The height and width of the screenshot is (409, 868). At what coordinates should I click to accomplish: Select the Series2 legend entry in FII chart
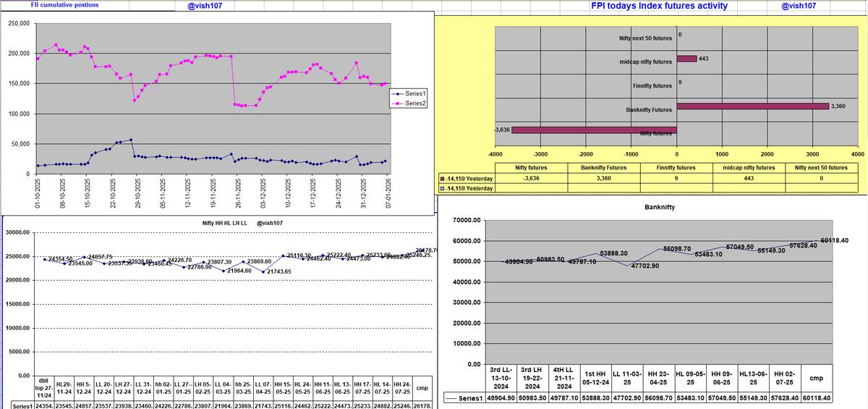pyautogui.click(x=408, y=104)
